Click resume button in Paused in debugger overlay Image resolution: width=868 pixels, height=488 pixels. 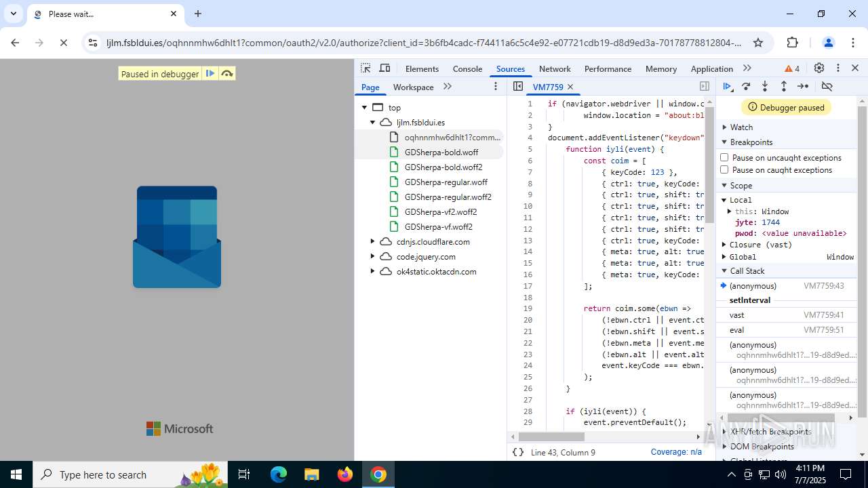coord(210,73)
